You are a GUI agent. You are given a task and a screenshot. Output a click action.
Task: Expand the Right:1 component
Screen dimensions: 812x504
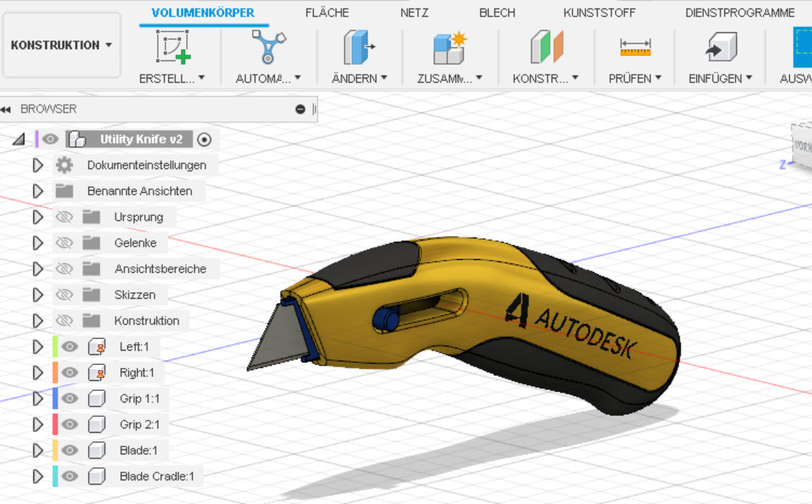(38, 372)
